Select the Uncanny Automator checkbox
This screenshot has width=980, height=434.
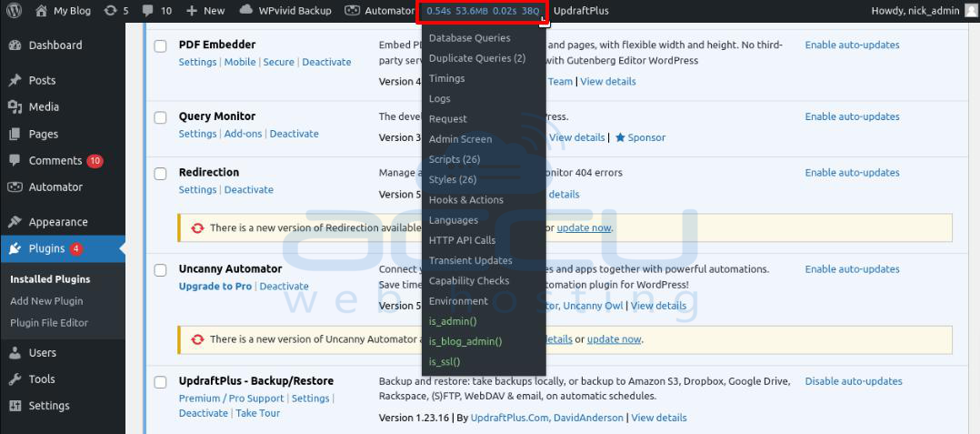pyautogui.click(x=161, y=270)
